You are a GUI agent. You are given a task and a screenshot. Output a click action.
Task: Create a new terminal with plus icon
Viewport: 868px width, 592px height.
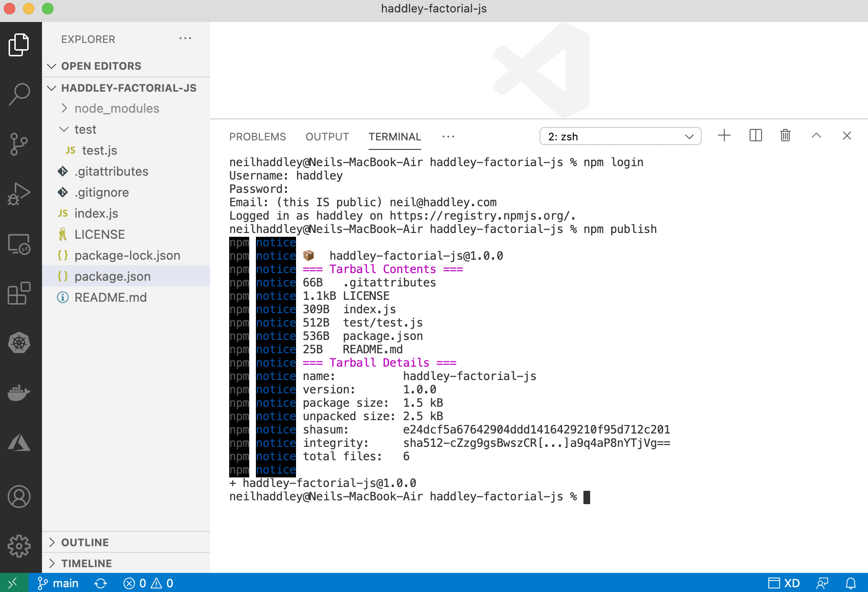[x=724, y=136]
